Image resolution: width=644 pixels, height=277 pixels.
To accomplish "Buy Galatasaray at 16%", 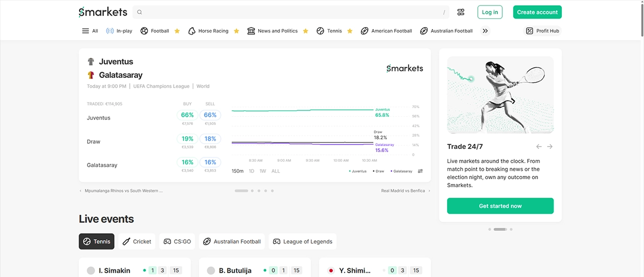I will (187, 162).
